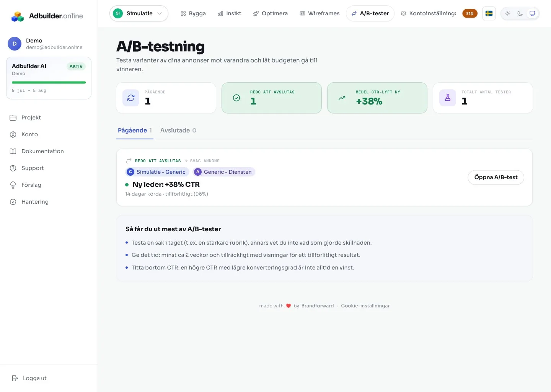This screenshot has height=392, width=551.
Task: Click the green subscription progress bar
Action: point(49,82)
